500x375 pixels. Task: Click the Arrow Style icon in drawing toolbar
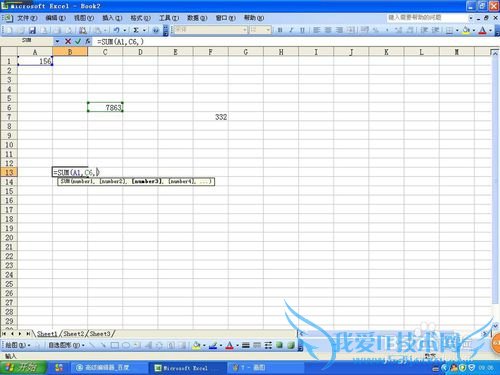click(x=268, y=345)
